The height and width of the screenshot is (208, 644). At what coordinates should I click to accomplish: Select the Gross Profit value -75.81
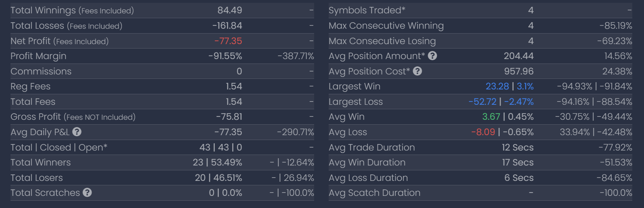click(229, 117)
